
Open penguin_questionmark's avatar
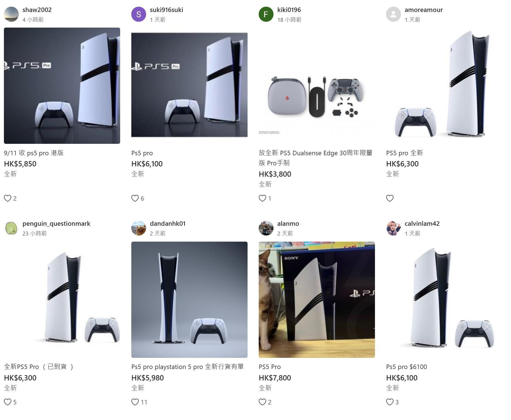(11, 228)
